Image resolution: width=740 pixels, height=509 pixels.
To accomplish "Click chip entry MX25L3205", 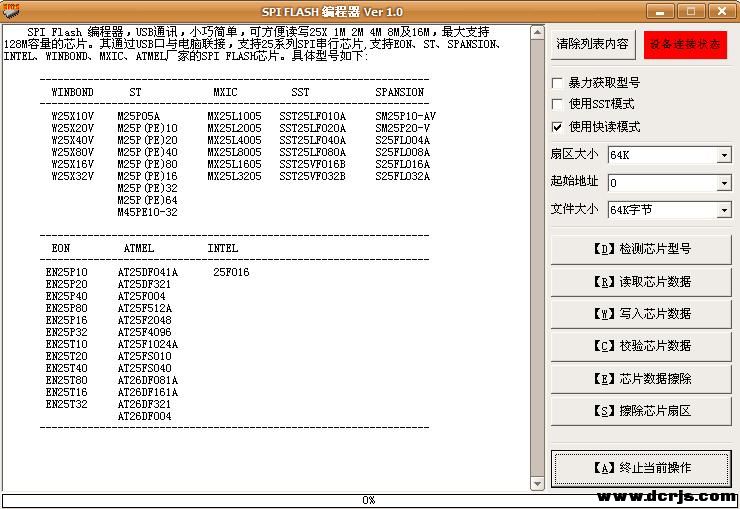I will [x=234, y=176].
